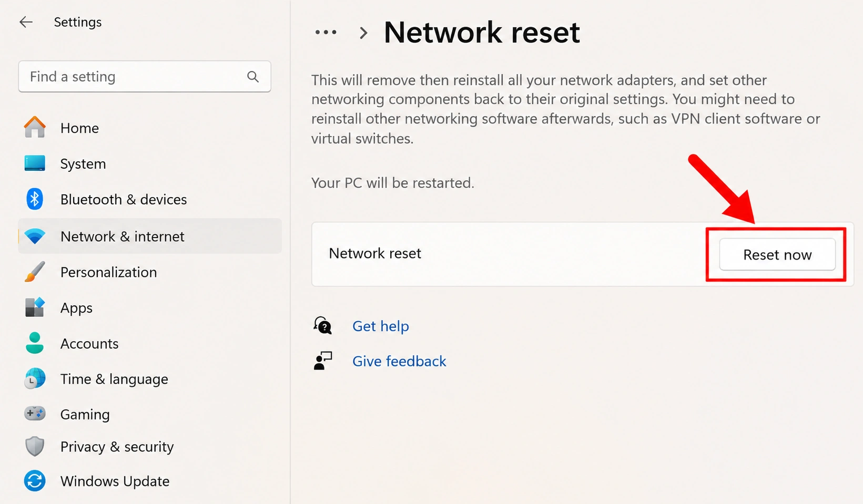
Task: Click the magnifier search icon
Action: pyautogui.click(x=253, y=77)
